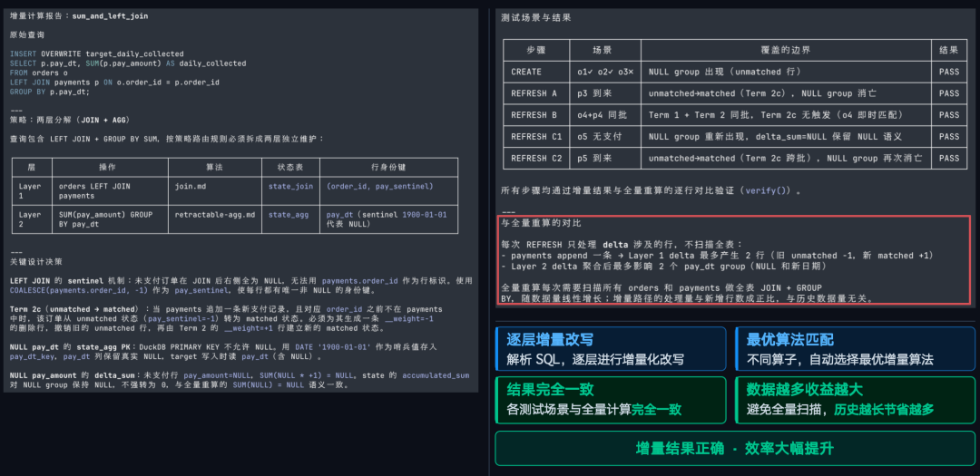Click the "逐层增量改写" feature card
This screenshot has height=476, width=980.
(611, 349)
